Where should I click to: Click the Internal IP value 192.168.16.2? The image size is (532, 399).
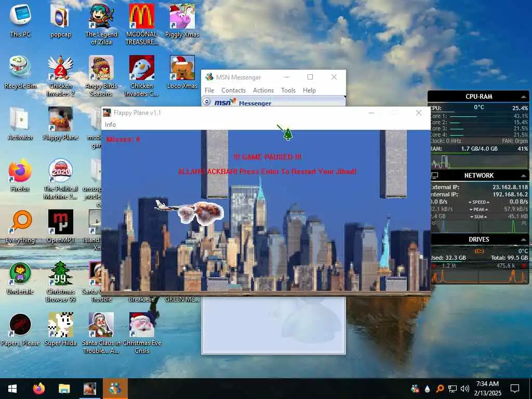[x=510, y=194]
